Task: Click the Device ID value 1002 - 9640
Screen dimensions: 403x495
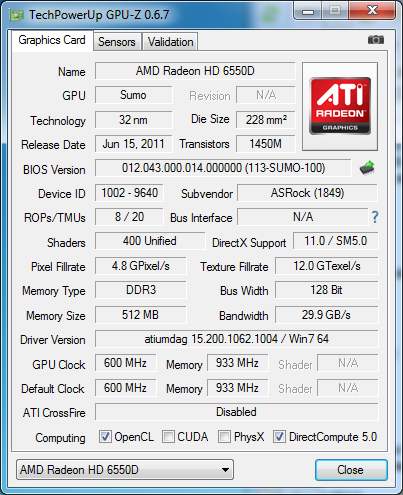Action: pos(129,193)
